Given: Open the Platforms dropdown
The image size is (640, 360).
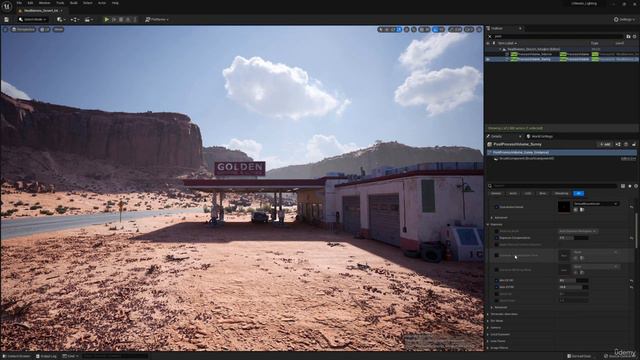Looking at the screenshot, I should [x=157, y=20].
